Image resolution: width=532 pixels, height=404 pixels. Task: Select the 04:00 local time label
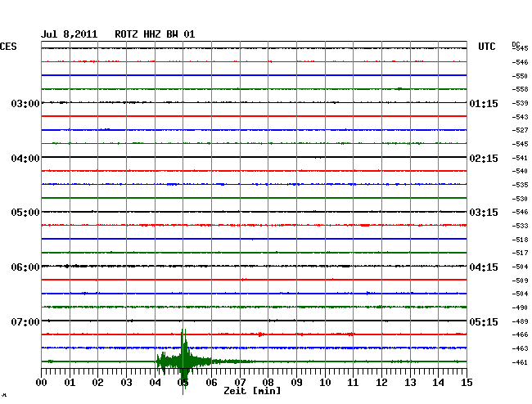[25, 159]
